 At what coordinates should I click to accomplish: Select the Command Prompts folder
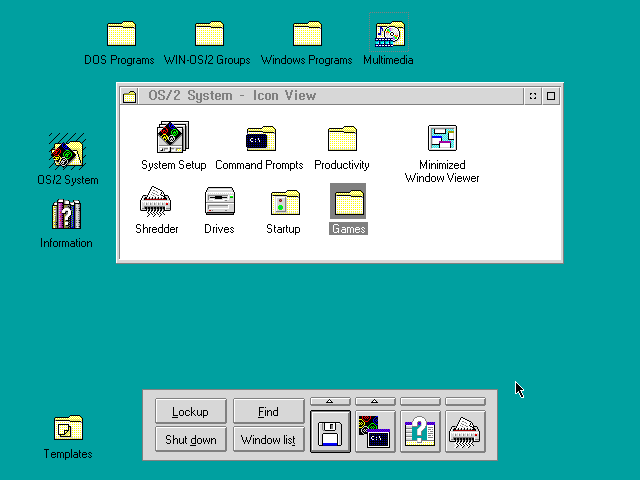(x=261, y=138)
